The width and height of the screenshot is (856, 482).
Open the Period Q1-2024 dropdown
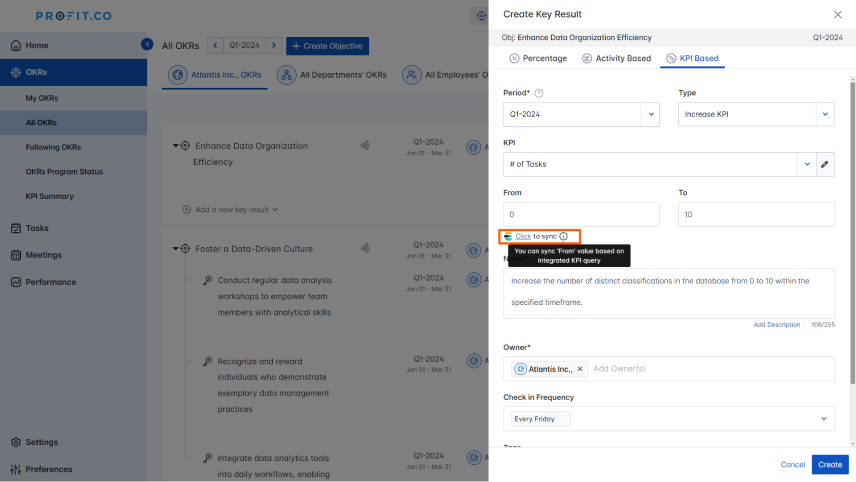[581, 115]
